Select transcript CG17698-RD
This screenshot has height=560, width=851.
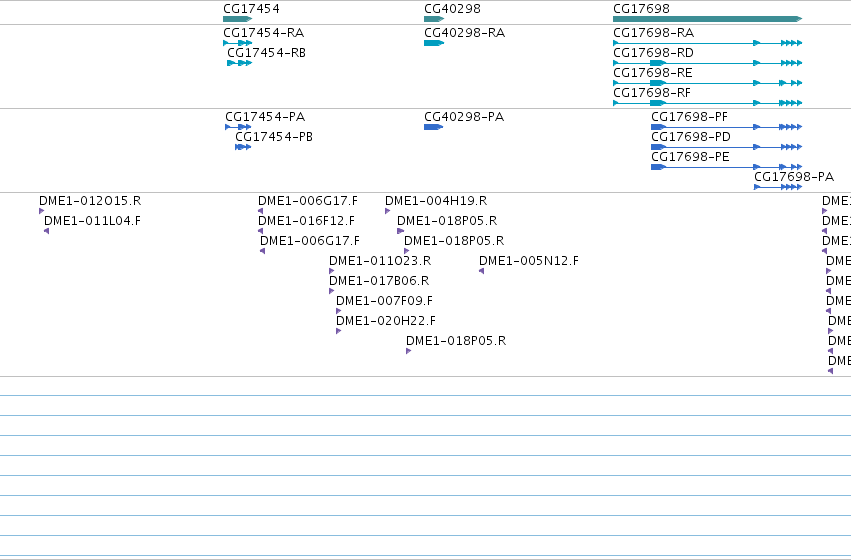(x=707, y=63)
